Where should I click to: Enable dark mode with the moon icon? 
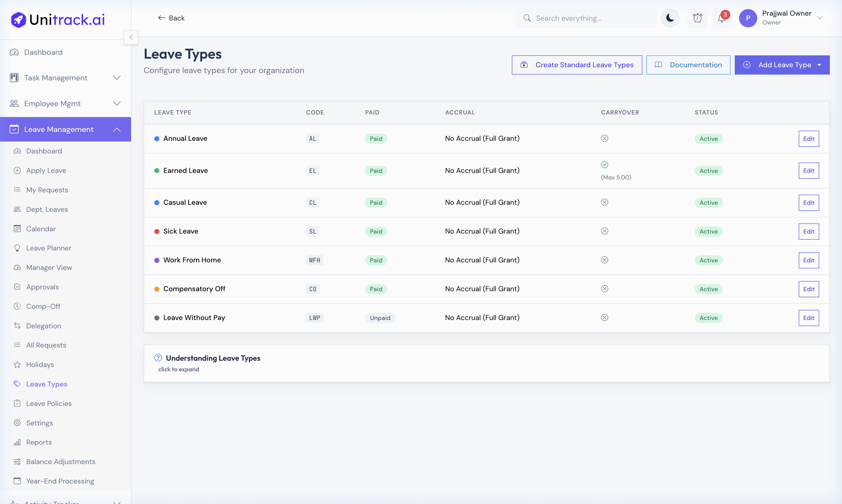click(670, 18)
